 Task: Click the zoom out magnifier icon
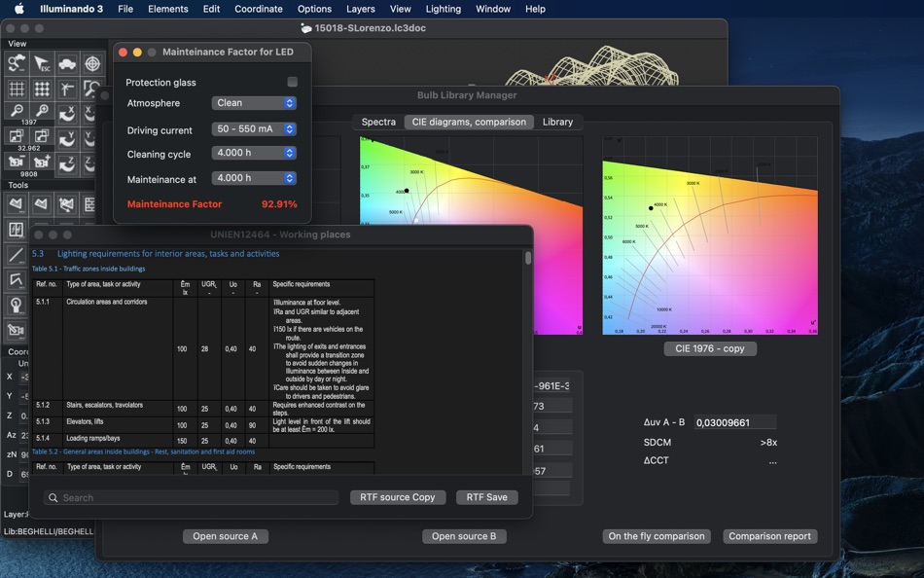[x=17, y=111]
